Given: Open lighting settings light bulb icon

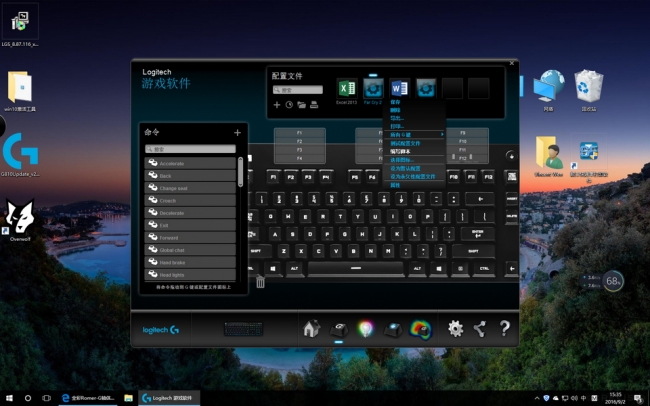Looking at the screenshot, I should pyautogui.click(x=366, y=329).
